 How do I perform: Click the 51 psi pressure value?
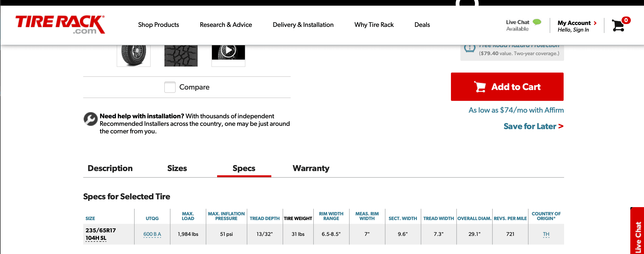(226, 234)
